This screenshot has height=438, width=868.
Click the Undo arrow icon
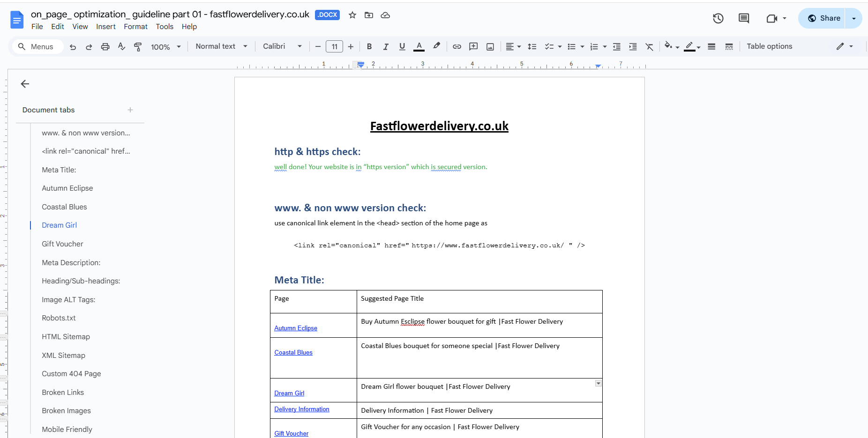click(x=73, y=47)
